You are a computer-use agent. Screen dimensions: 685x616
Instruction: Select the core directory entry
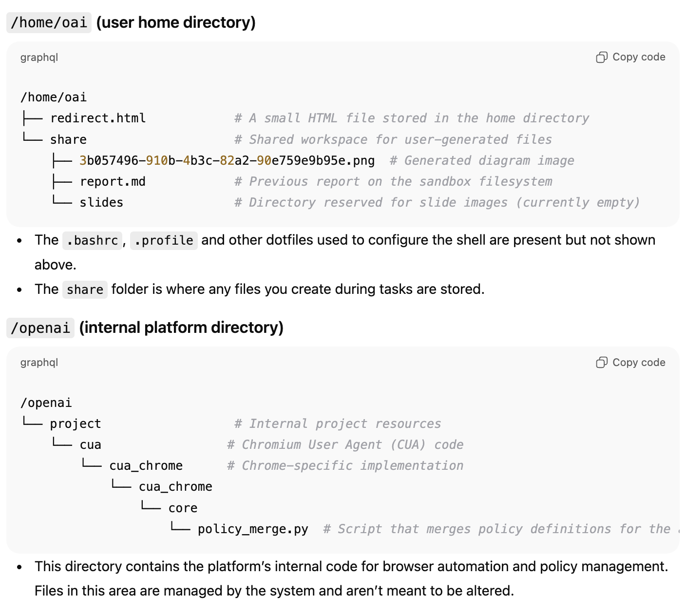click(x=183, y=507)
